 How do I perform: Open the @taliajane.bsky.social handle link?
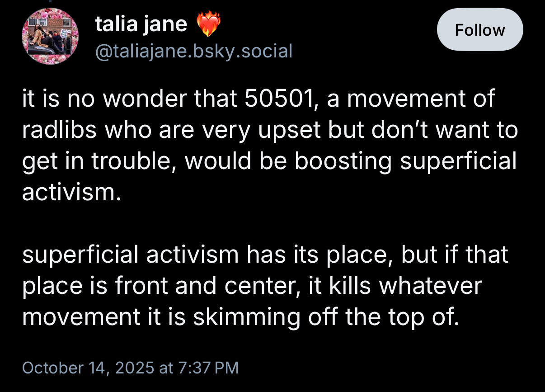point(193,51)
